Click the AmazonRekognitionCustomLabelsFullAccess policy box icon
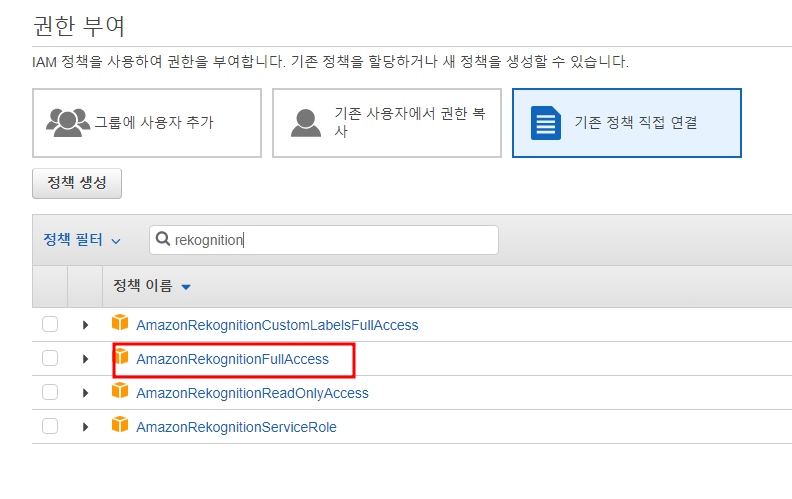This screenshot has height=499, width=792. tap(120, 322)
